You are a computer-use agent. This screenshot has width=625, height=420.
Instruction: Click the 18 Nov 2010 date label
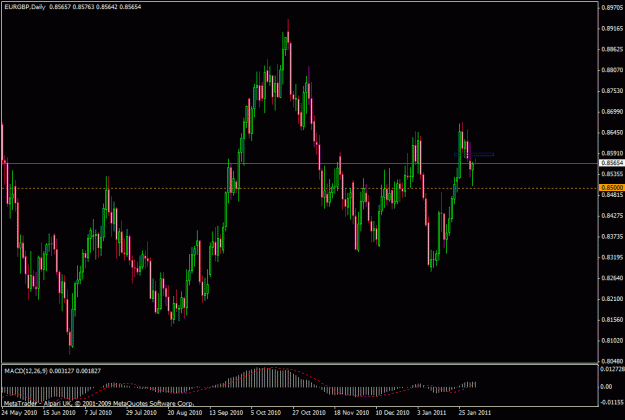click(x=351, y=413)
